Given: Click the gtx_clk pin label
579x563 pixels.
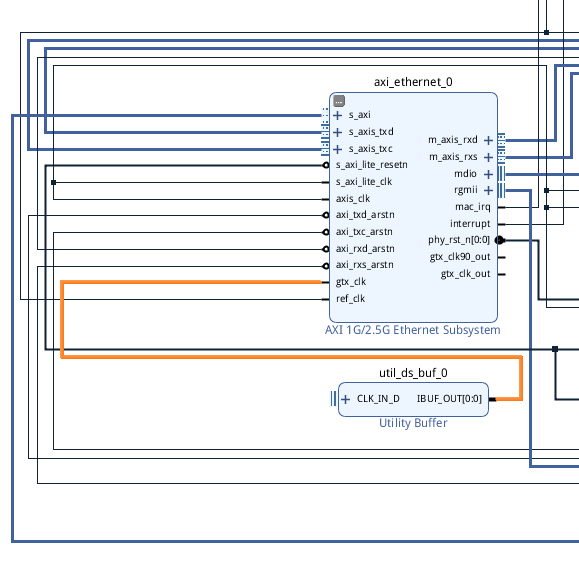Looking at the screenshot, I should pos(351,282).
